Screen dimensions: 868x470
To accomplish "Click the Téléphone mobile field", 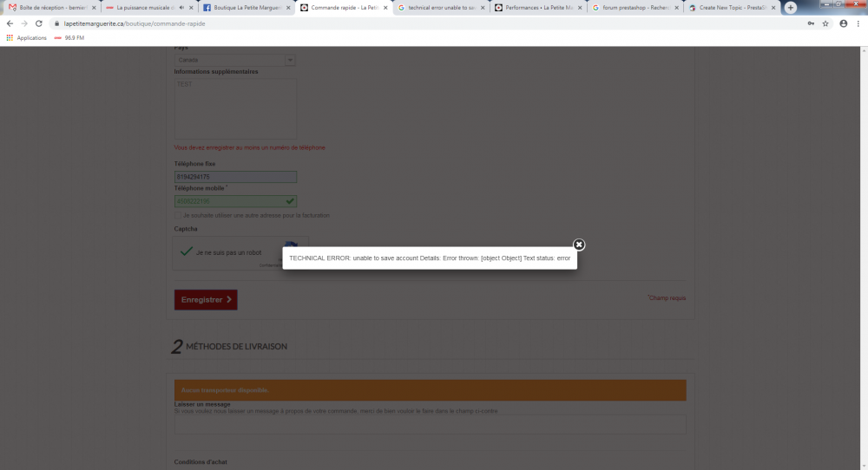I will [x=235, y=201].
